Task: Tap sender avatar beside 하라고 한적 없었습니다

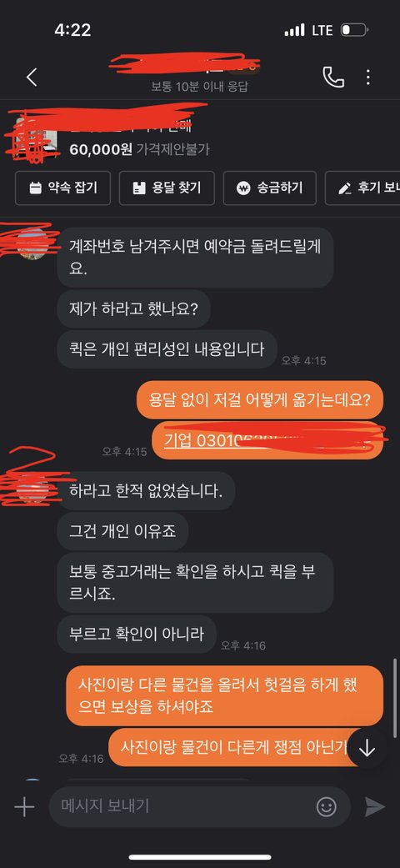Action: 32,488
